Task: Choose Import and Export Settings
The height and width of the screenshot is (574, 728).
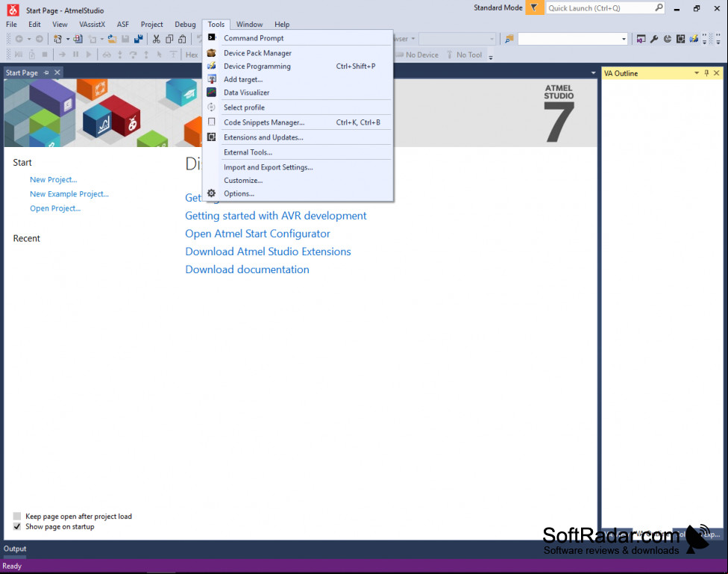Action: 298,167
